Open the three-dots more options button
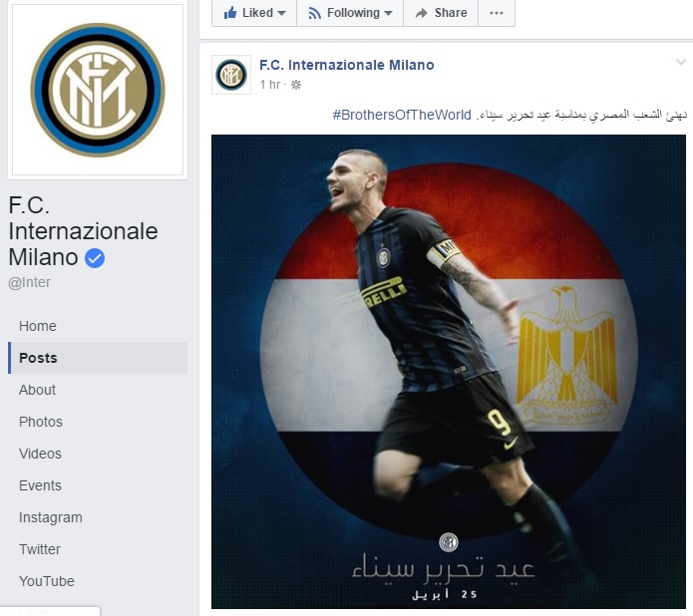 click(x=497, y=13)
